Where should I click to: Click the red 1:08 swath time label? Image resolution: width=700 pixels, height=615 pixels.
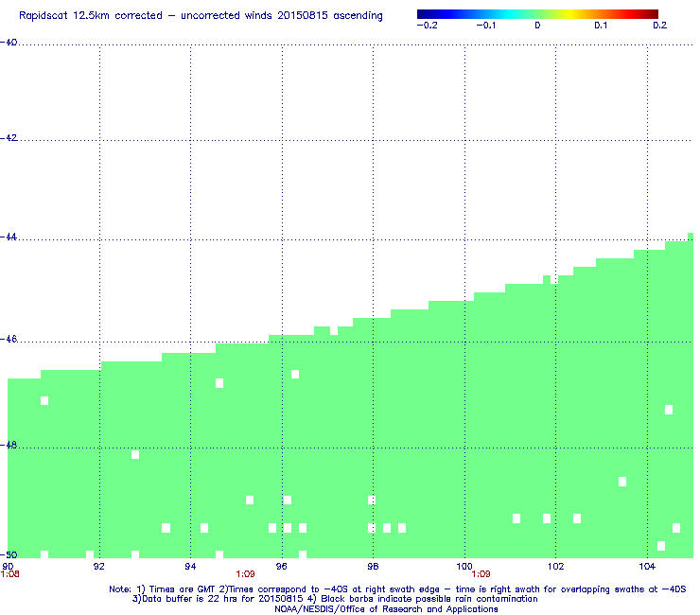point(9,574)
